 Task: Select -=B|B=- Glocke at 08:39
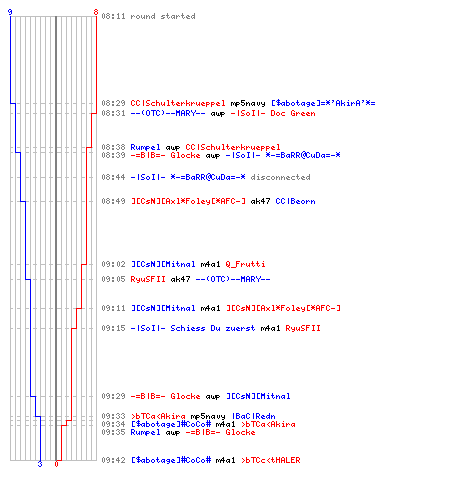pyautogui.click(x=165, y=155)
